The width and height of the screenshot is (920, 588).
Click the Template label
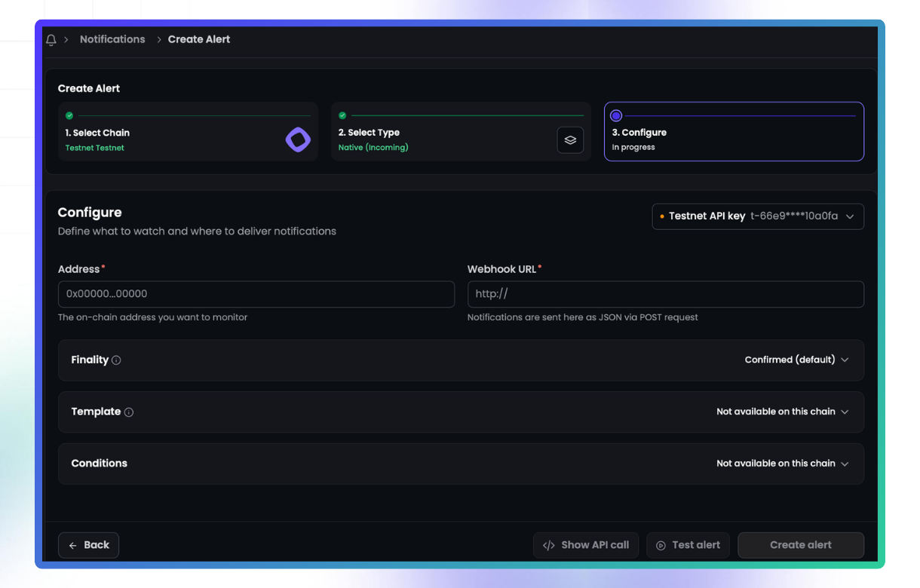tap(96, 412)
